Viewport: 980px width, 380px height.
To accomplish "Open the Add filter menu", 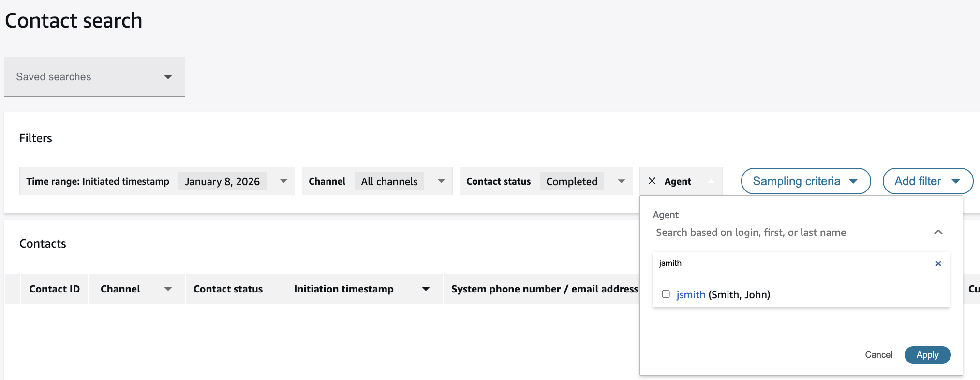I will [x=927, y=181].
